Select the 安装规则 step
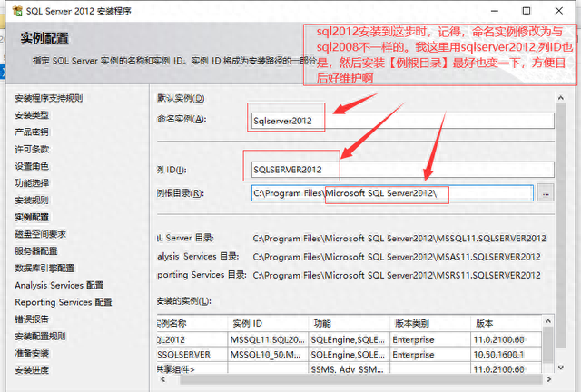The width and height of the screenshot is (581, 392). coord(32,200)
